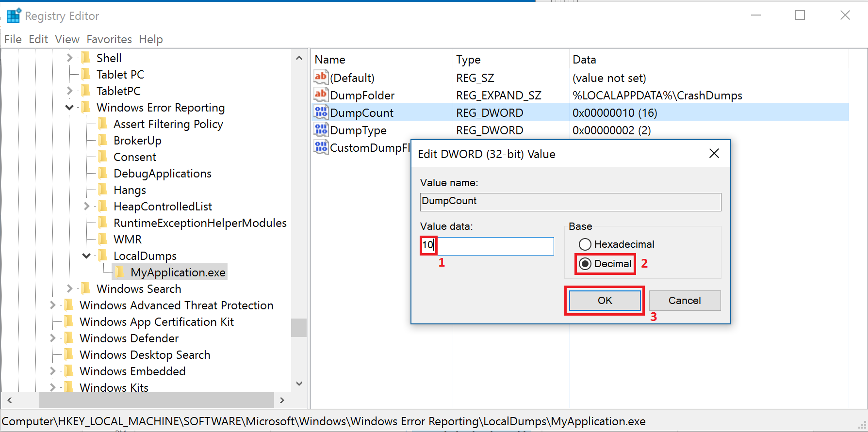Click the Shell folder icon

click(86, 58)
